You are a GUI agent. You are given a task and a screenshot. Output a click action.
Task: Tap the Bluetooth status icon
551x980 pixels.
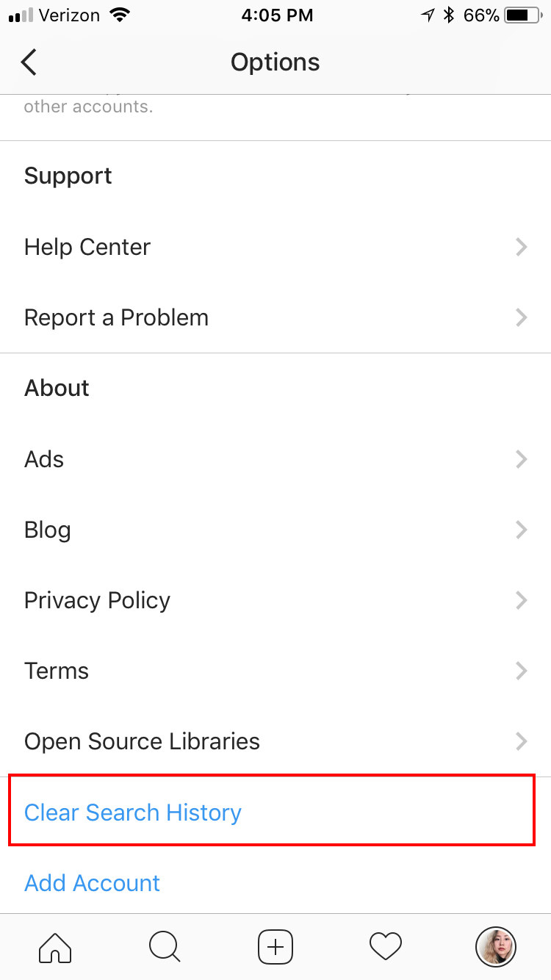[x=449, y=15]
